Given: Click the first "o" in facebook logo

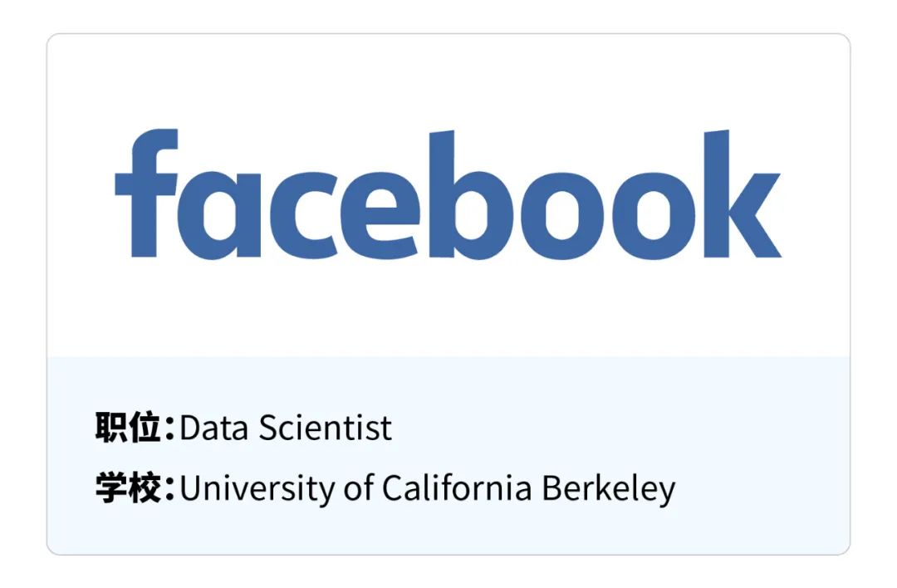Looking at the screenshot, I should pyautogui.click(x=561, y=216).
